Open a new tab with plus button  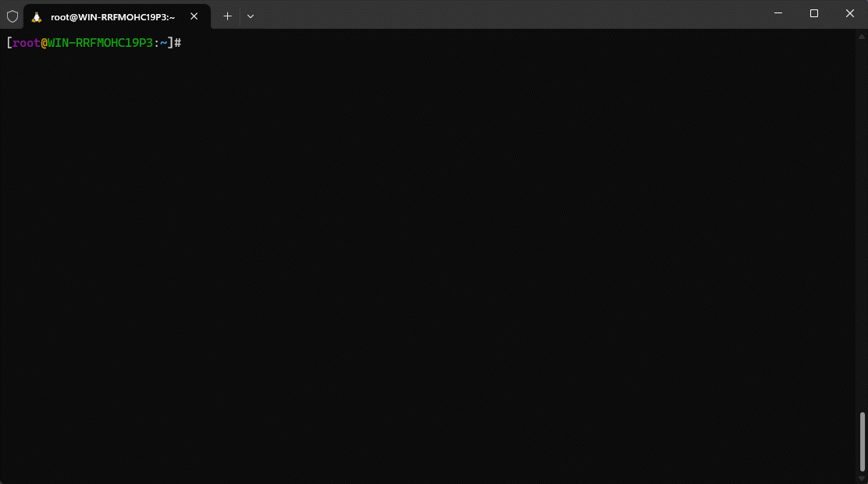click(227, 16)
